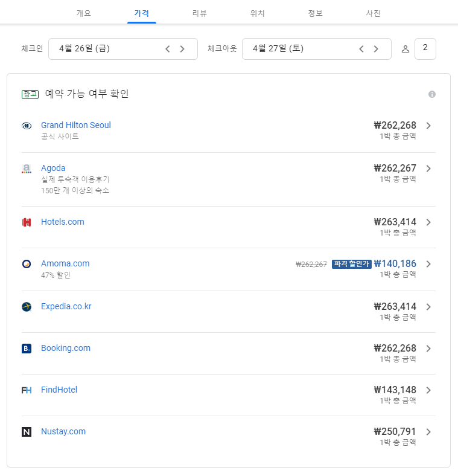
Task: Click the Hotels.com red logo icon
Action: click(x=27, y=222)
